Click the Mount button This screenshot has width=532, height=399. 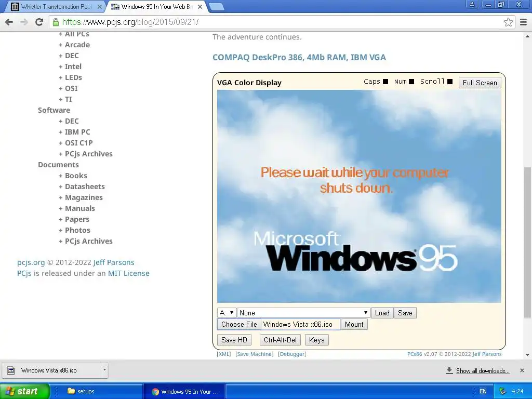pyautogui.click(x=354, y=324)
